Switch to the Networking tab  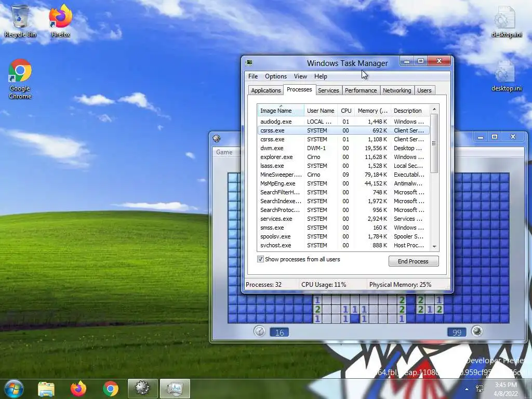pos(397,90)
